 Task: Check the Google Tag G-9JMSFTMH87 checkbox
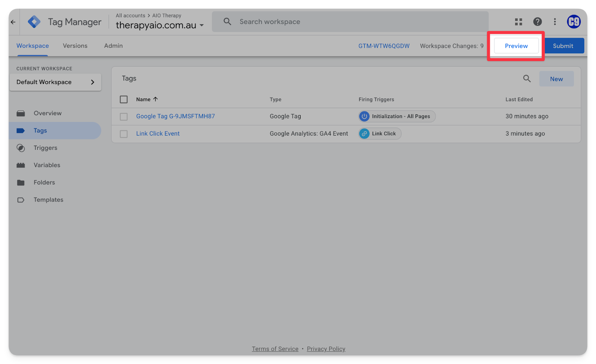124,117
